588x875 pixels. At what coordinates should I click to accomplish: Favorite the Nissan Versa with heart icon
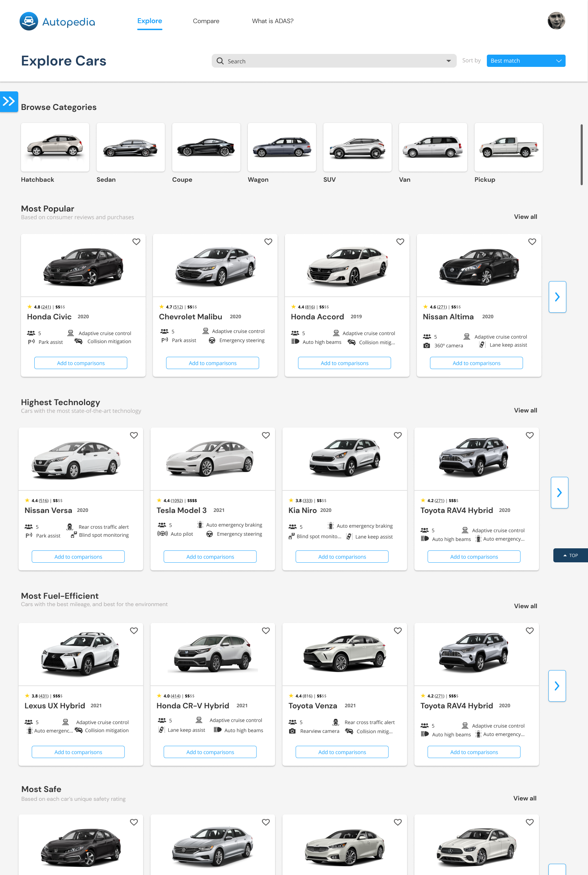click(134, 436)
